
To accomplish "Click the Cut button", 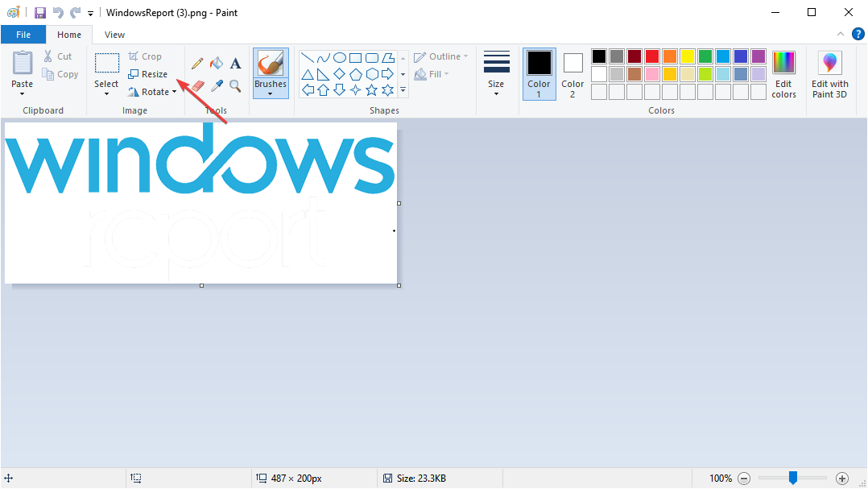I will point(58,56).
